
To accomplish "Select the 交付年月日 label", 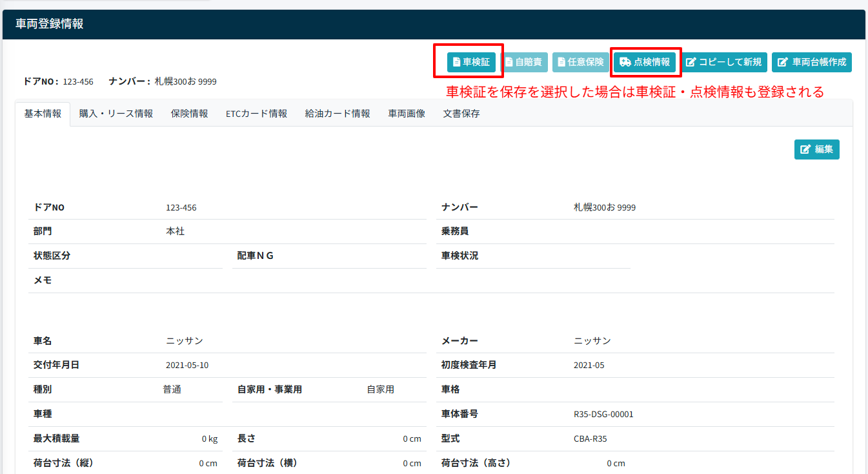I will coord(57,366).
